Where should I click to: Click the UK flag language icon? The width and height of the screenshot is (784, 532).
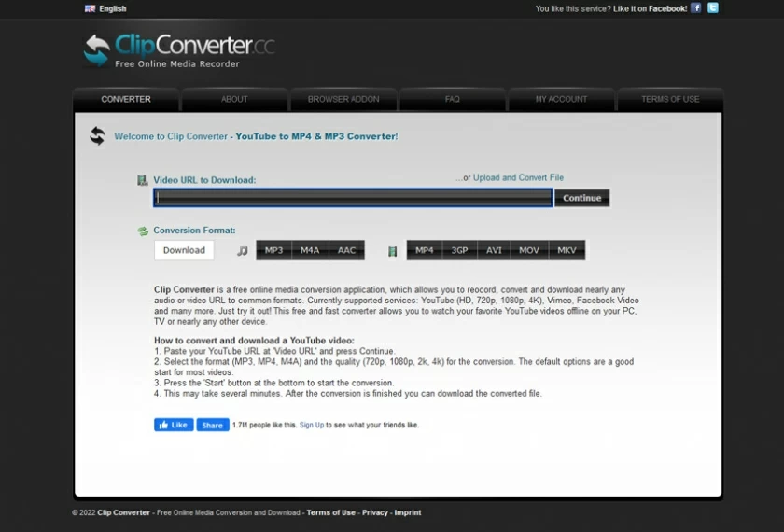90,8
